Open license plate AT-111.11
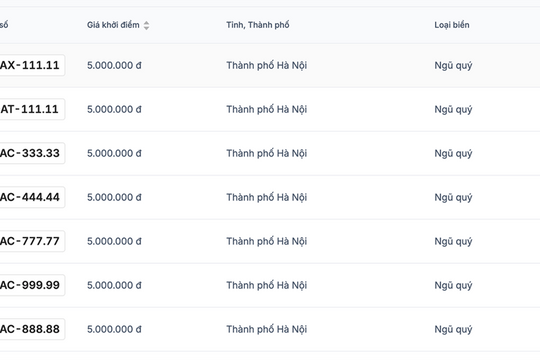 click(x=32, y=109)
